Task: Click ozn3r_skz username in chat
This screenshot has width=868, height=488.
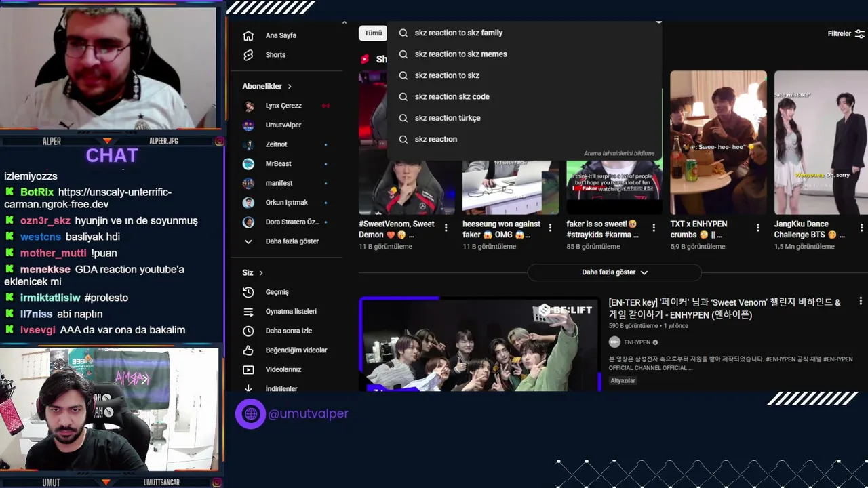Action: click(45, 220)
